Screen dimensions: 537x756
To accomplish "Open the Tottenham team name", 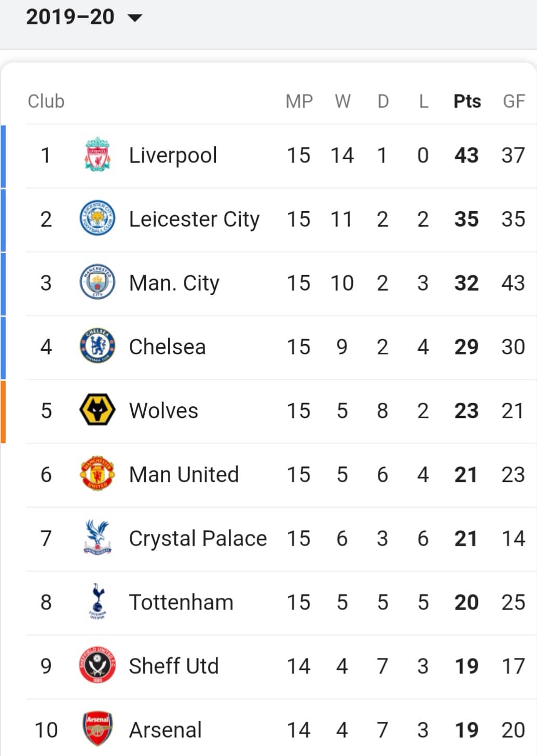I will tap(181, 602).
